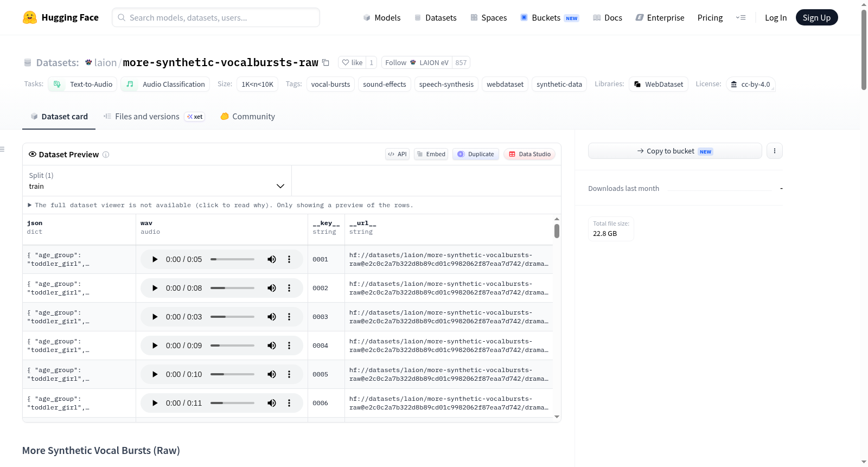Open audio options menu for row 0001
868x467 pixels.
[289, 259]
